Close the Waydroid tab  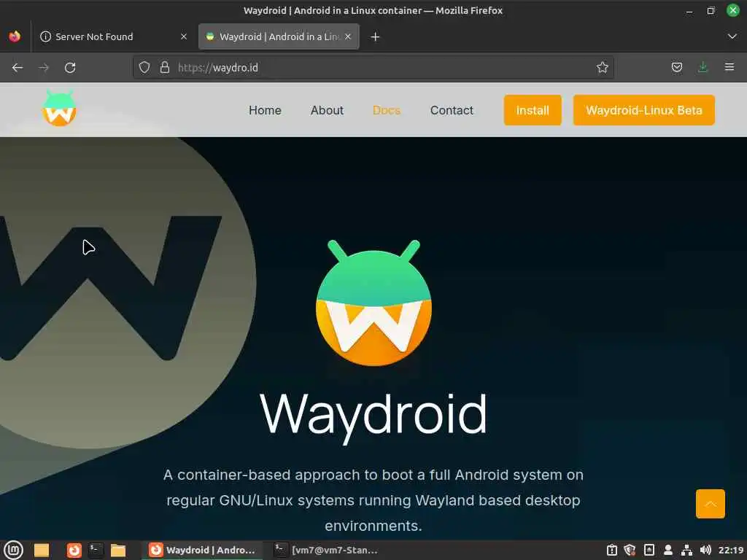coord(348,36)
